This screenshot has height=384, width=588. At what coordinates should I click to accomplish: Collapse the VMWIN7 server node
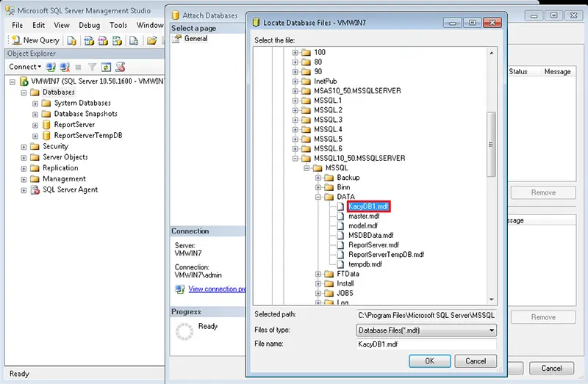[x=12, y=81]
